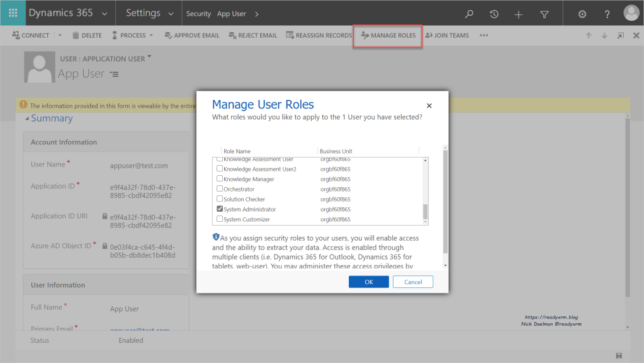
Task: Click the help question mark icon
Action: (x=607, y=14)
